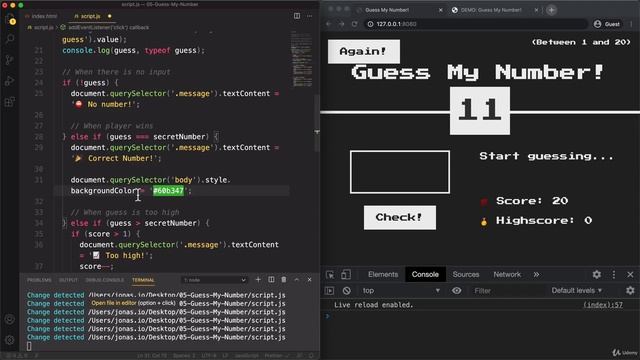
Task: Kill the terminal with trash icon
Action: 284,280
